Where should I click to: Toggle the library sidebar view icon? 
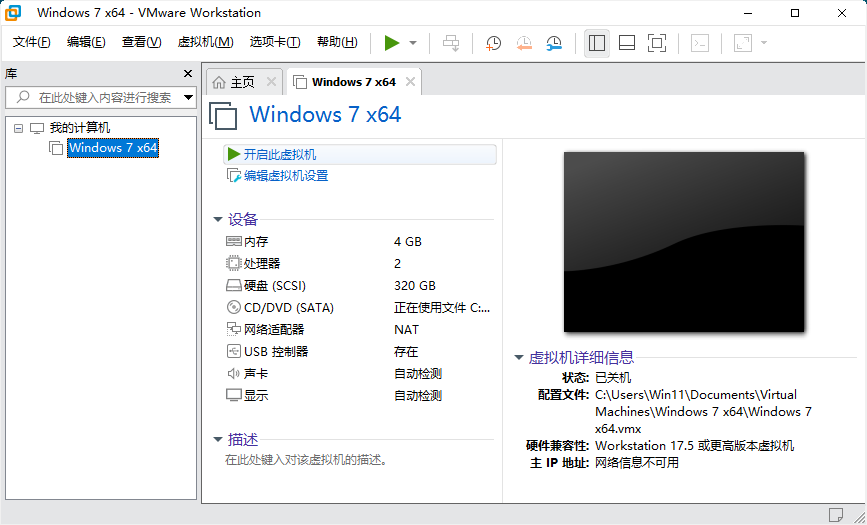pos(597,43)
